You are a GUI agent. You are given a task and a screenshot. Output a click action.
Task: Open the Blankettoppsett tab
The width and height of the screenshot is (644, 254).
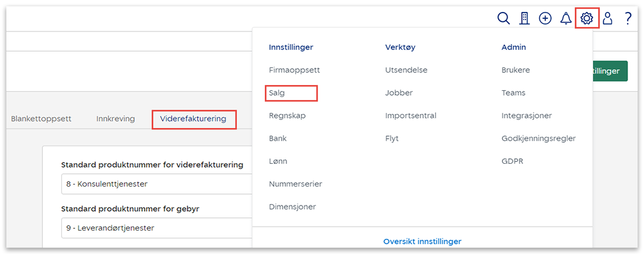coord(41,118)
